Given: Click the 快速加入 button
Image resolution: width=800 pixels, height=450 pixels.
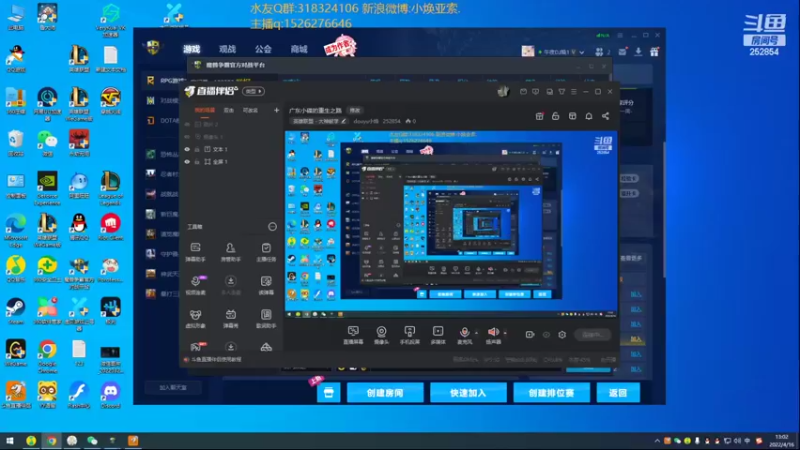Looking at the screenshot, I should (x=468, y=393).
